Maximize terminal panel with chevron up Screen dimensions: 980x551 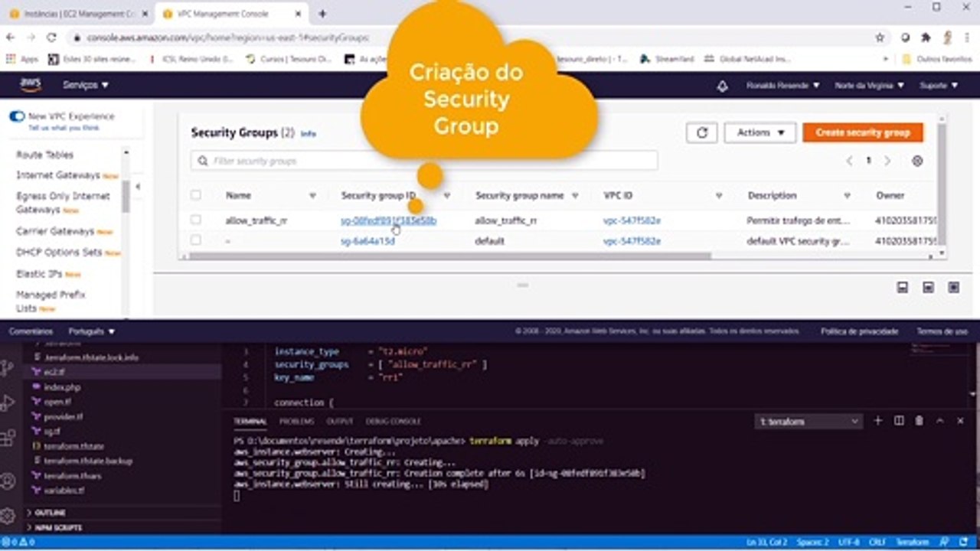939,421
